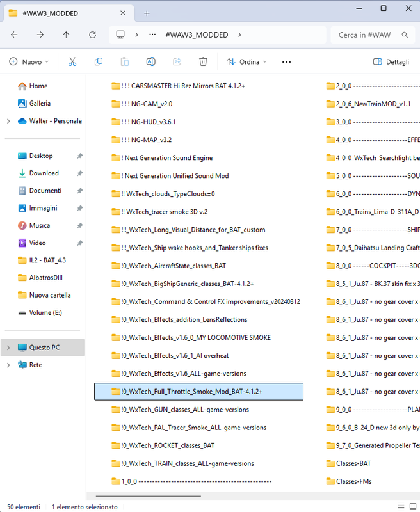Select folder !!! NG-CAM_v2.0
Image resolution: width=420 pixels, height=512 pixels.
click(141, 104)
